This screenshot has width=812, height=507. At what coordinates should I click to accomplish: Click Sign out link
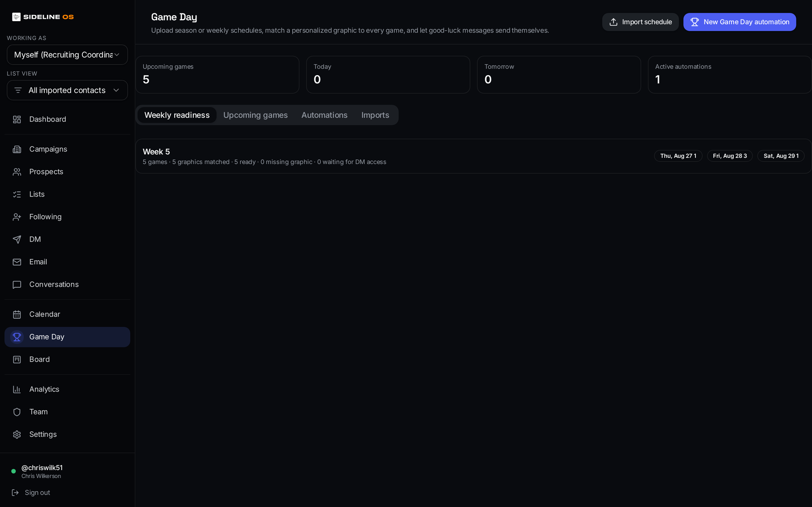click(x=37, y=492)
